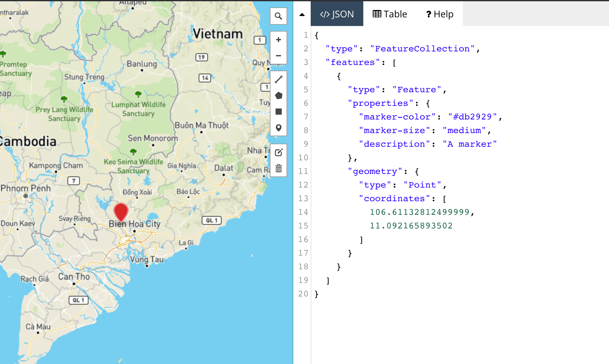Switch to the JSON tab

pos(337,14)
